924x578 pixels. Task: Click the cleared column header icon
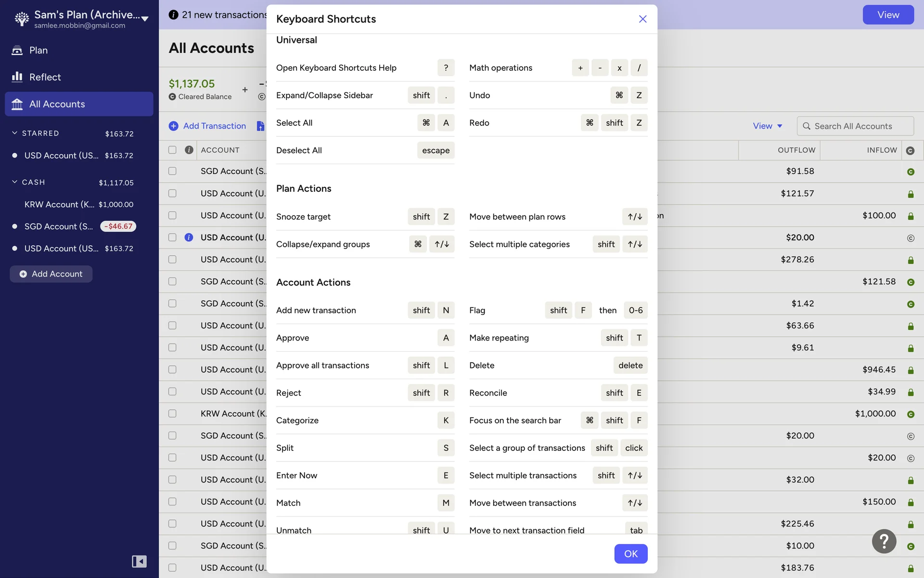coord(910,150)
